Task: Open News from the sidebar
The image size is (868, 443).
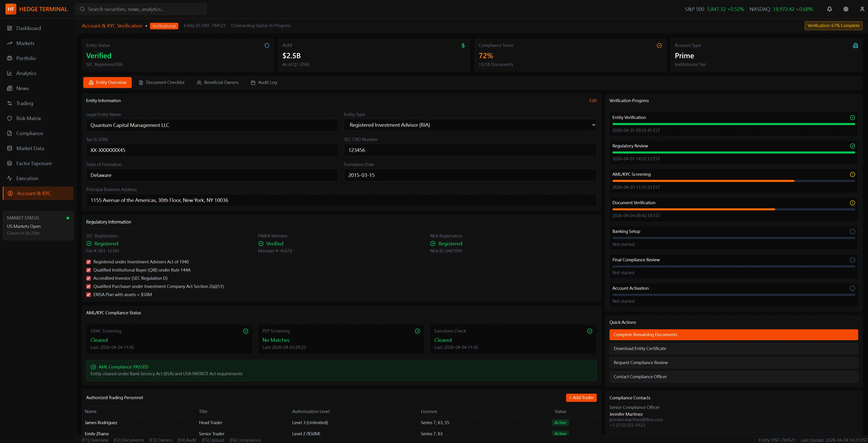Action: click(22, 88)
